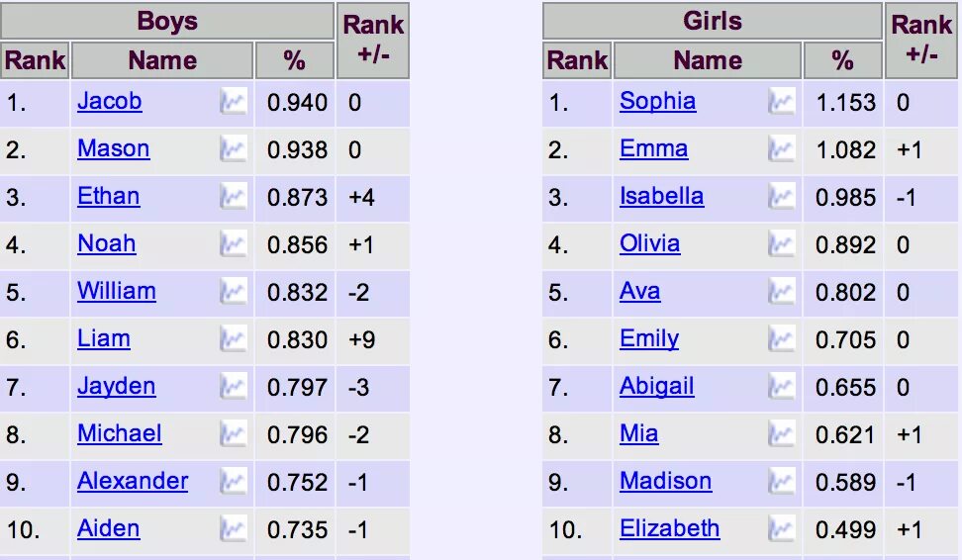Open the Isabella name link
The image size is (962, 560).
point(662,196)
